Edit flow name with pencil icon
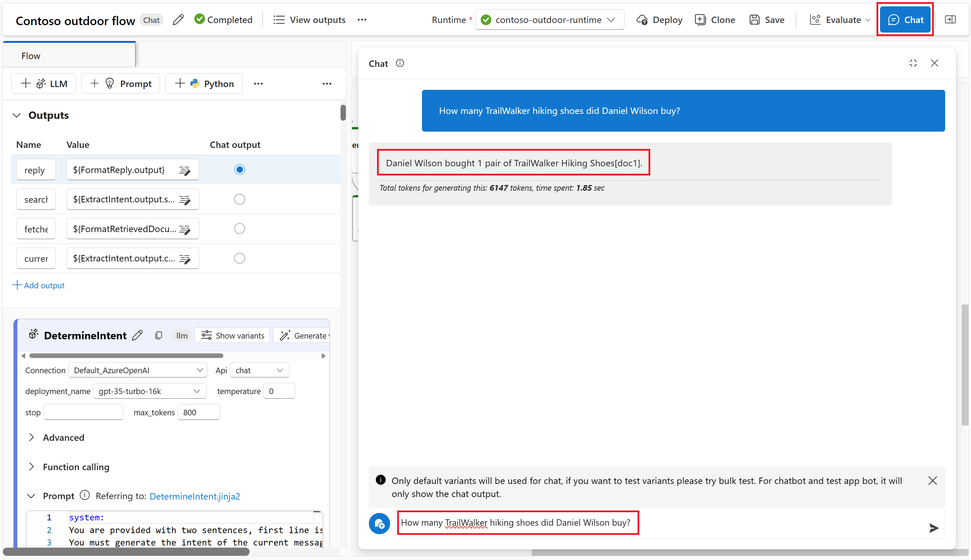The image size is (971, 560). tap(178, 19)
